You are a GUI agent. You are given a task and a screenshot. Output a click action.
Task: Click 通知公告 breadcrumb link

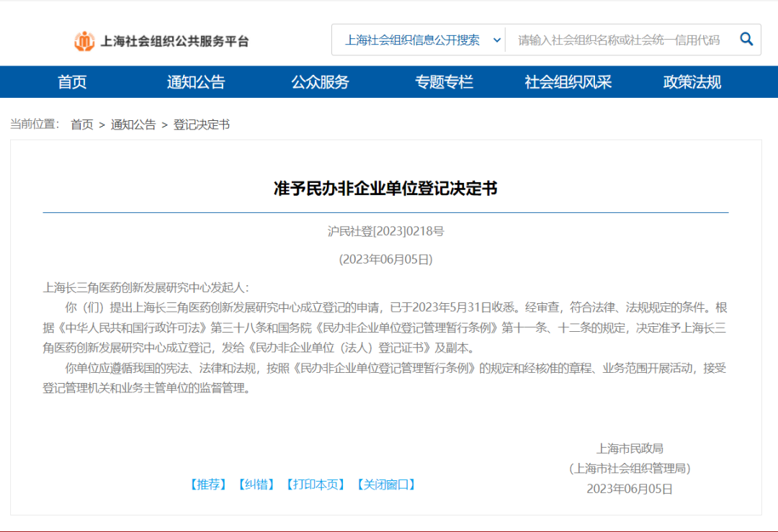pyautogui.click(x=133, y=125)
